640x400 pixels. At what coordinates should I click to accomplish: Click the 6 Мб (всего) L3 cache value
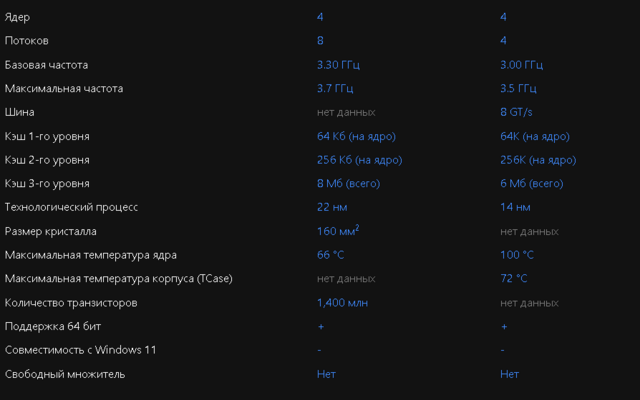[532, 184]
